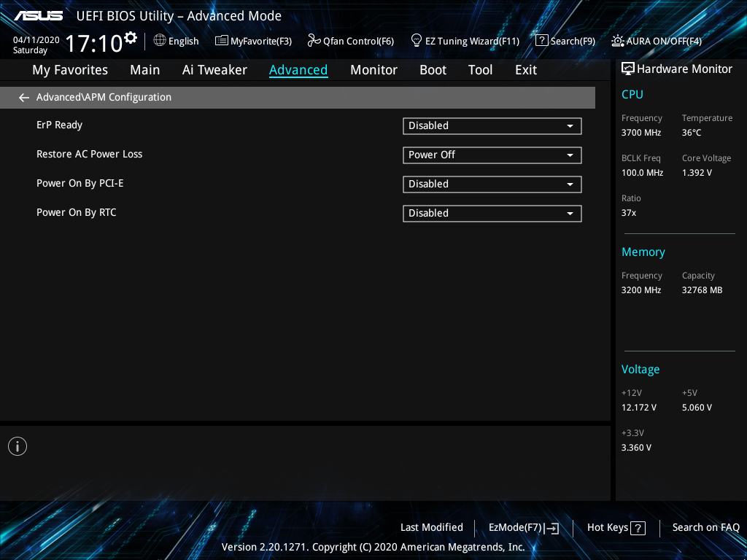
Task: Toggle AURA ON/OFF light icon
Action: pos(618,41)
